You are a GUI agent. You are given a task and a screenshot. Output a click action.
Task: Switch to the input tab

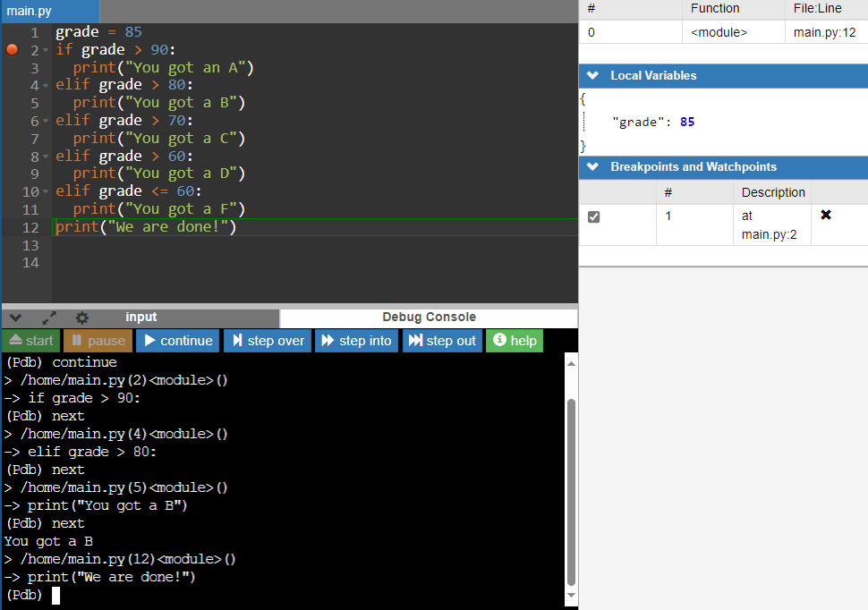click(x=140, y=318)
